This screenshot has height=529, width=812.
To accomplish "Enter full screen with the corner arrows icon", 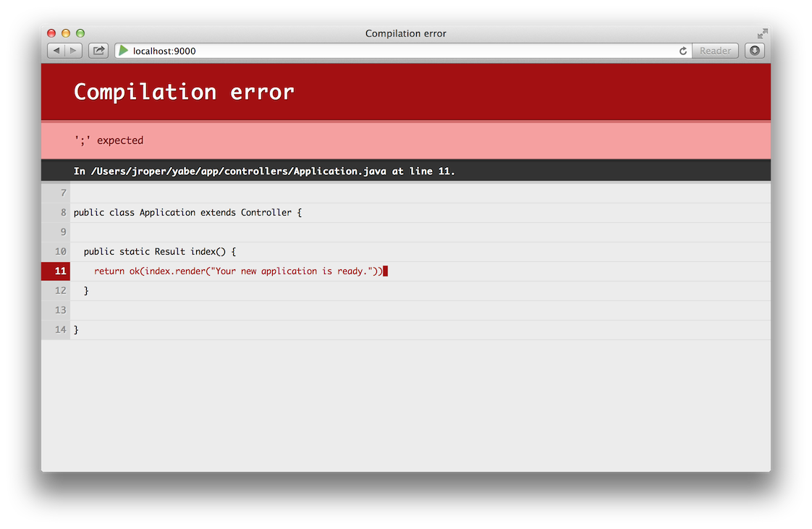I will pyautogui.click(x=762, y=33).
